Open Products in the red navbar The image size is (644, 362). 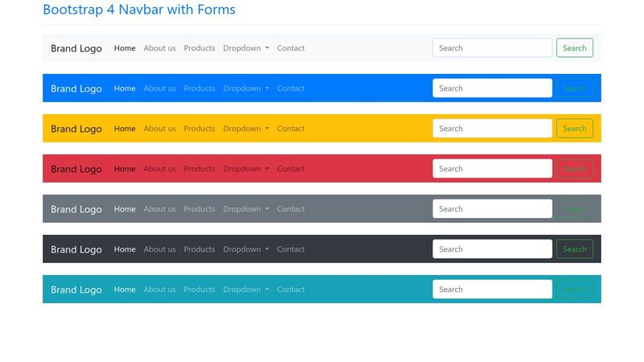point(199,169)
